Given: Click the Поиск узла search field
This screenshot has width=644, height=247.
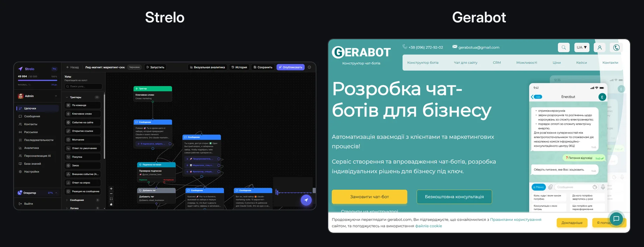Looking at the screenshot, I should point(83,86).
